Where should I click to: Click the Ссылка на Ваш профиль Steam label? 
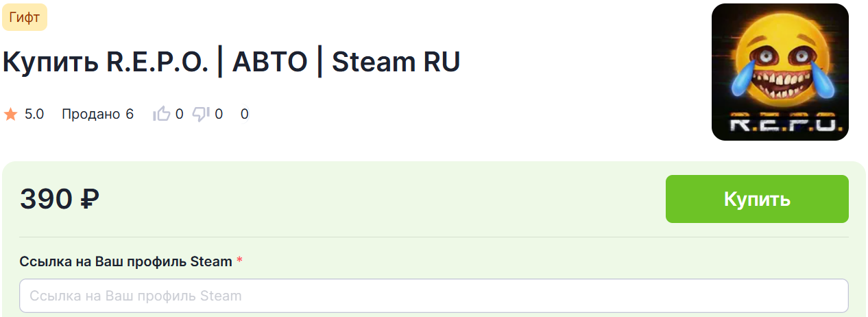pos(126,261)
